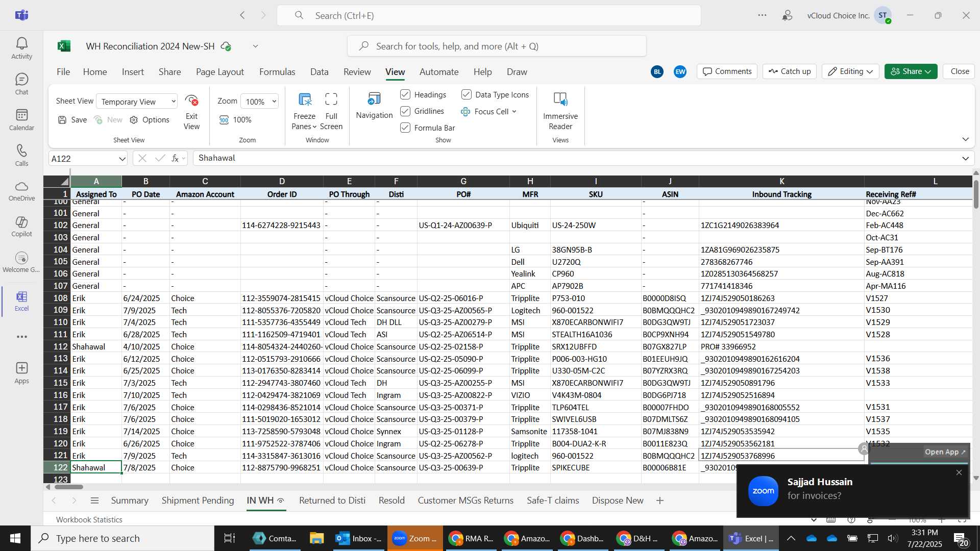Open the Editing mode dropdown
Viewport: 980px width, 551px height.
pyautogui.click(x=850, y=71)
